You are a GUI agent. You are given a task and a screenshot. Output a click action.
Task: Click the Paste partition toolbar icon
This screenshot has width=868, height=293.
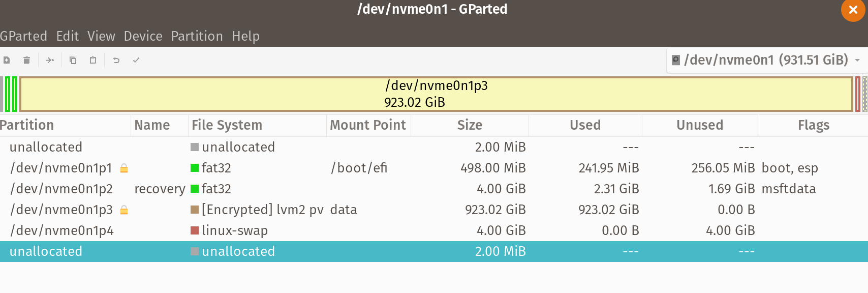click(92, 60)
